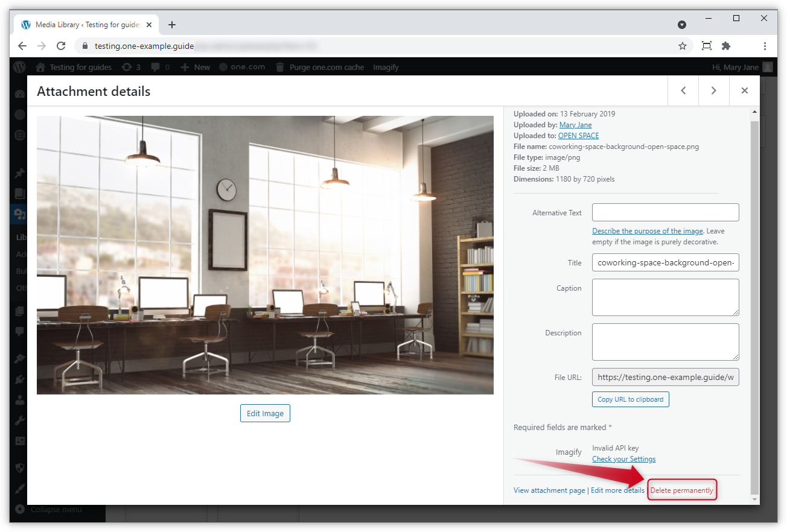The width and height of the screenshot is (787, 532).
Task: Open comments via the speech bubble icon
Action: (x=155, y=67)
